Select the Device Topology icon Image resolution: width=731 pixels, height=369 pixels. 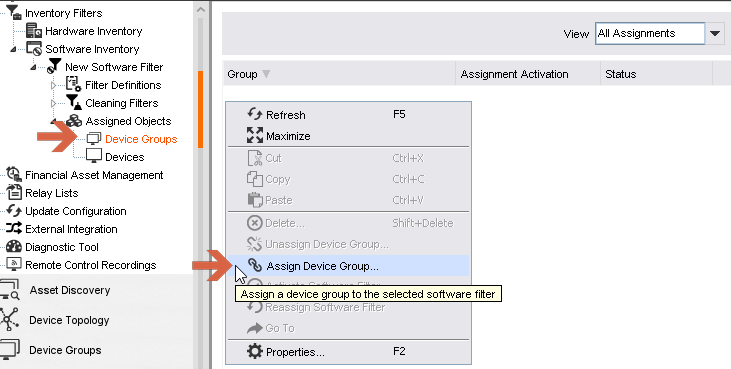tap(9, 320)
